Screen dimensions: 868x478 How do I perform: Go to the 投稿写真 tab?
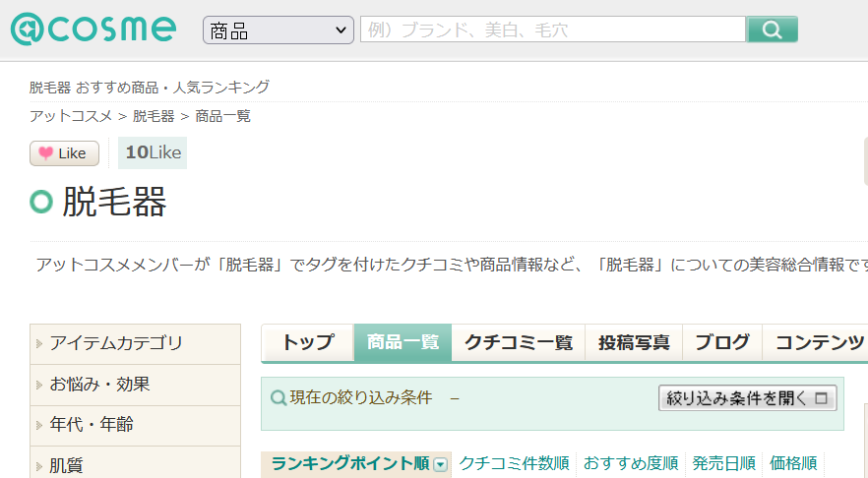[x=634, y=342]
